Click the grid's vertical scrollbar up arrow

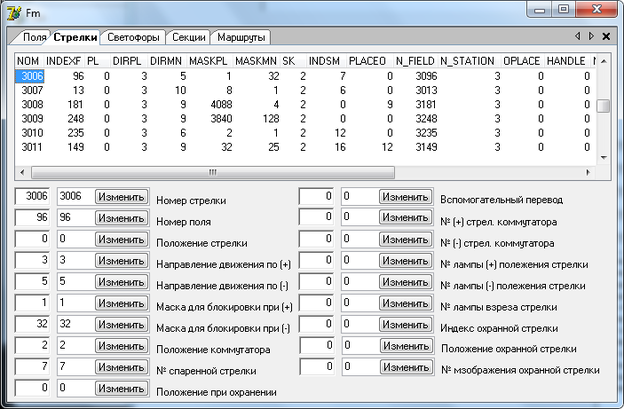tap(603, 60)
